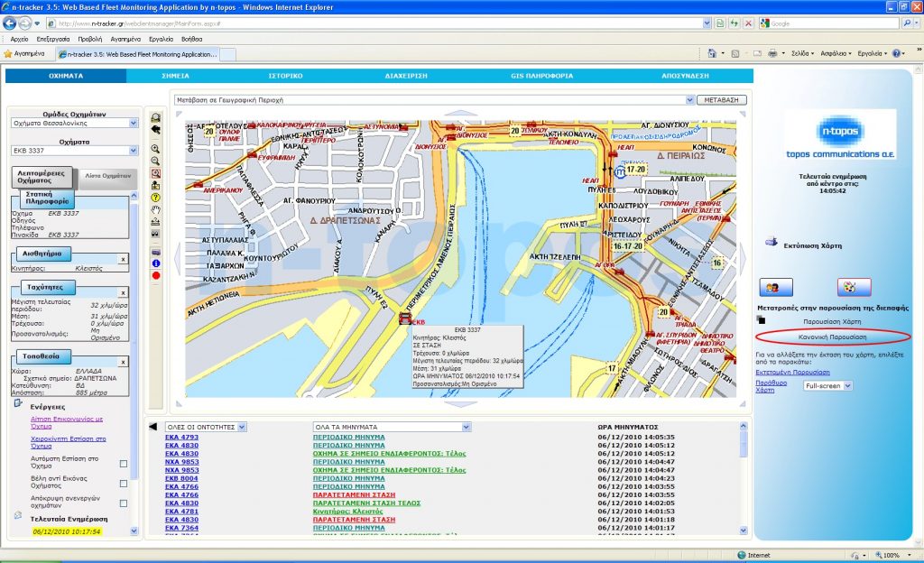Click the ΑΠΟΣΥΝΔΕΣΗ logout tab
Screen dimensions: 924x563
tap(685, 76)
